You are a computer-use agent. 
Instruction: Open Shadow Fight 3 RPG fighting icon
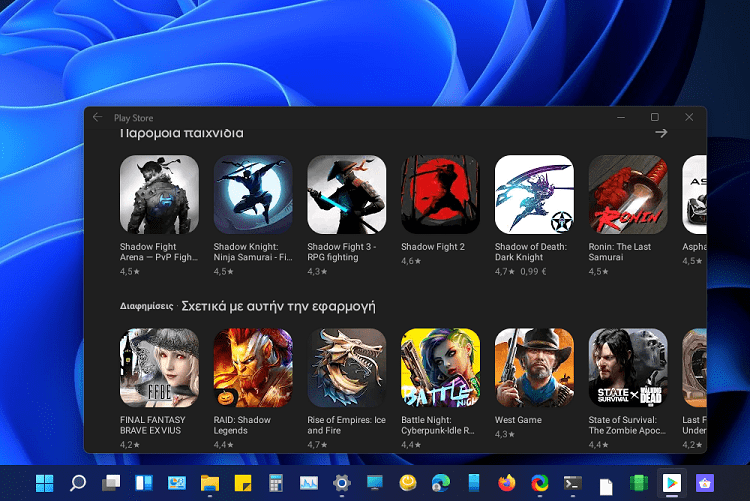point(346,194)
